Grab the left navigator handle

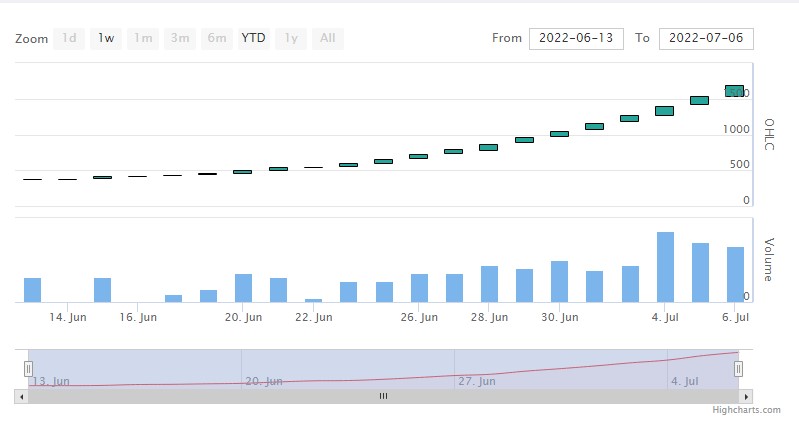pyautogui.click(x=28, y=369)
